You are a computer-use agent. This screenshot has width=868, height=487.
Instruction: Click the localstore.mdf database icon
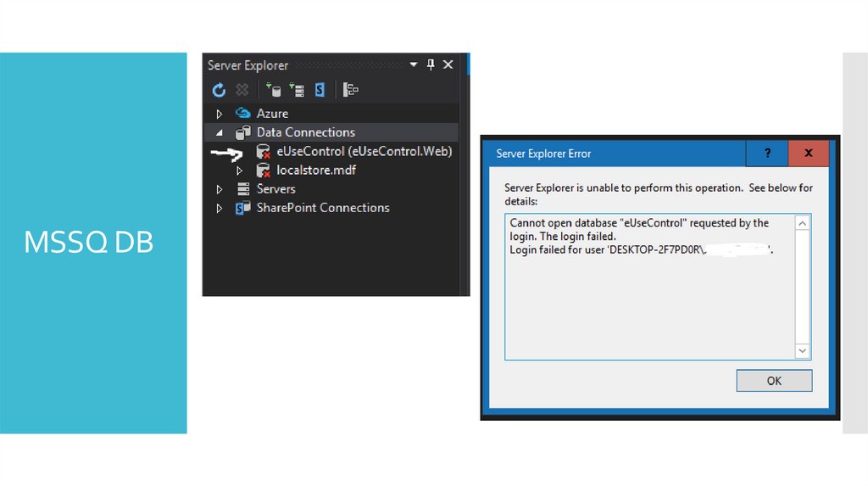263,170
